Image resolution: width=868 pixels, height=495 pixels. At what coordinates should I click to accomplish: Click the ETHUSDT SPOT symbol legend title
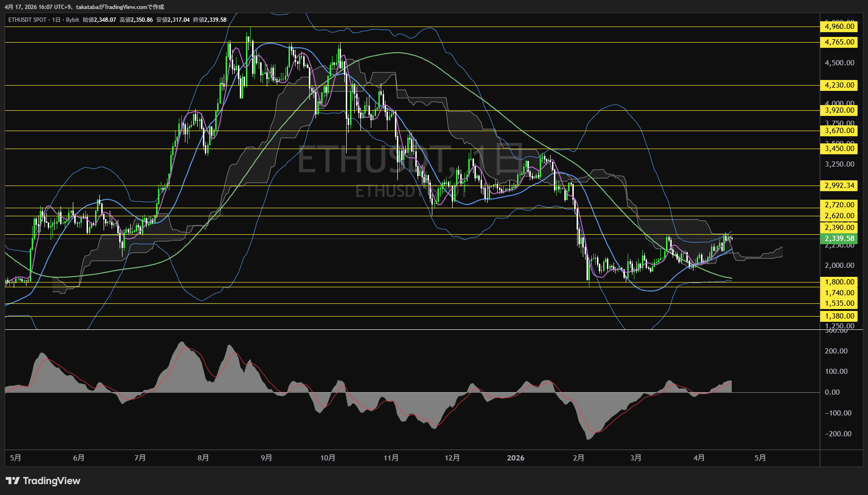click(27, 20)
